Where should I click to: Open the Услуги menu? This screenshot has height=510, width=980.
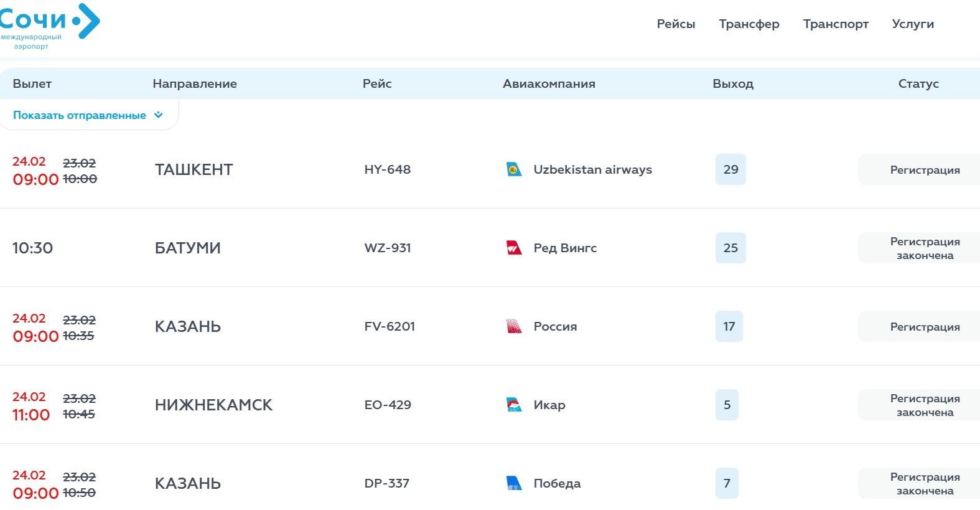[912, 24]
